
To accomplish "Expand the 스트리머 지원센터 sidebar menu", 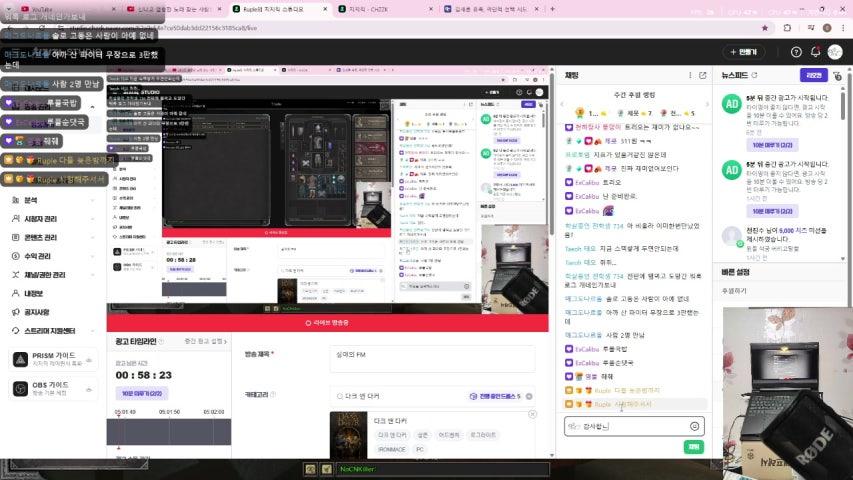I will (x=53, y=331).
